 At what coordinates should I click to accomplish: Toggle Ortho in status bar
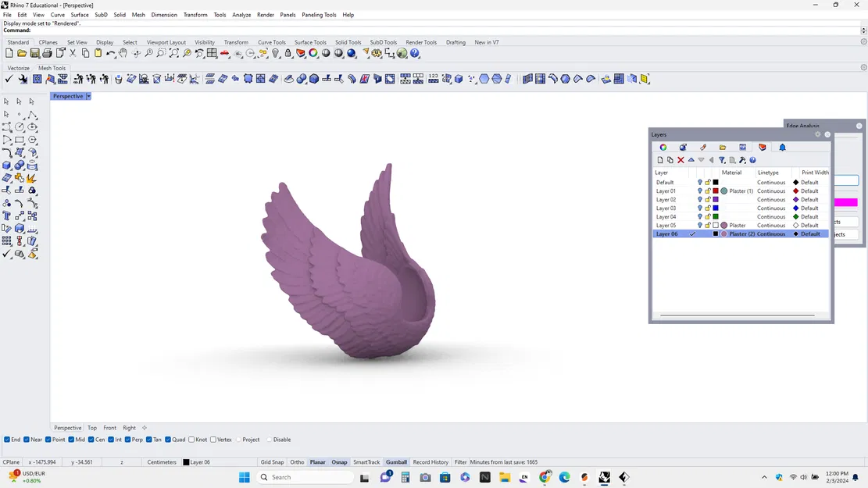click(297, 462)
